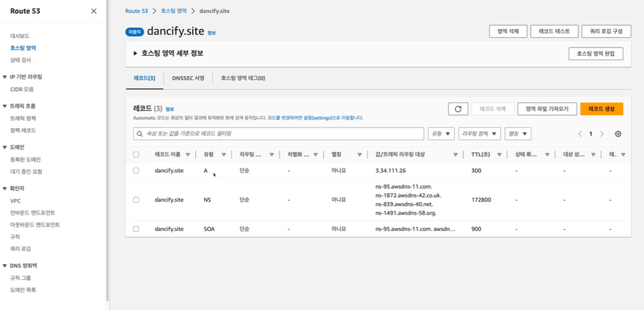Open 도메인 목록 in sidebar
Image resolution: width=644 pixels, height=310 pixels.
pyautogui.click(x=23, y=290)
